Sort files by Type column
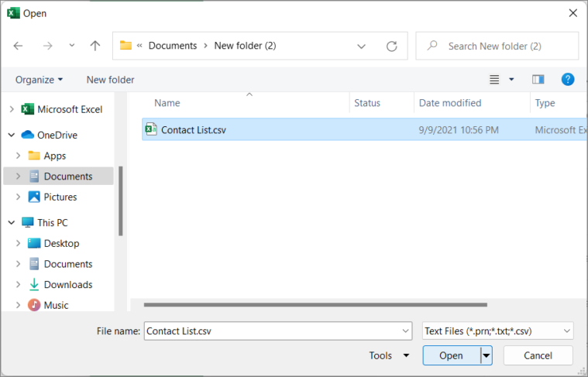The image size is (588, 377). point(545,103)
